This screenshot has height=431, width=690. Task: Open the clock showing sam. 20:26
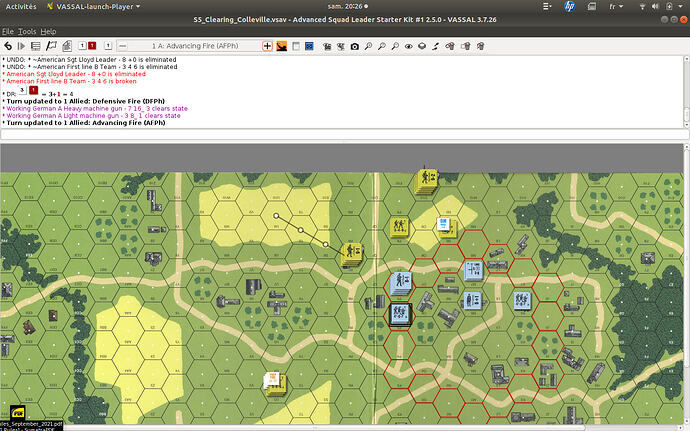tap(348, 7)
